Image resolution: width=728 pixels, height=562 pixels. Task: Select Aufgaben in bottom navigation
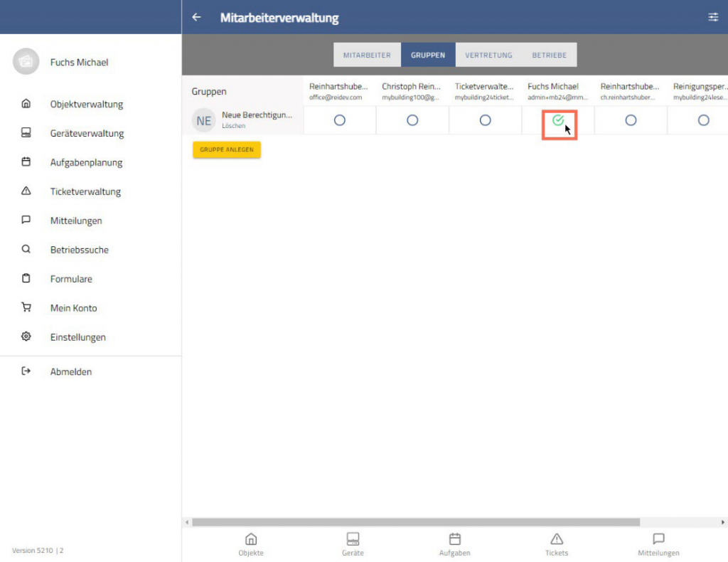455,544
